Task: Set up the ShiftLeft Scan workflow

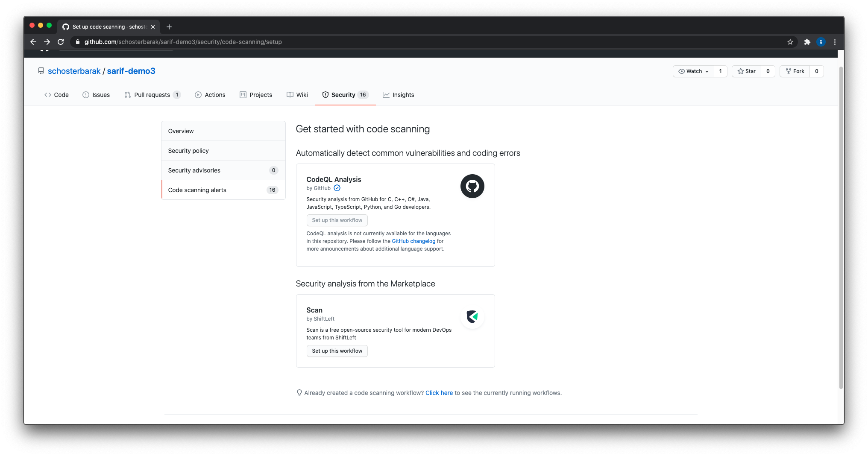Action: coord(337,351)
